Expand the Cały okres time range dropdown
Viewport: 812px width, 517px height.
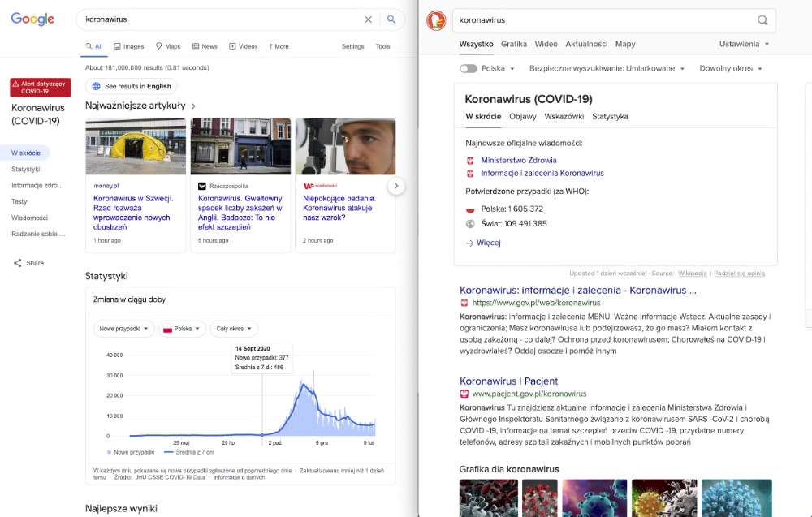click(234, 329)
